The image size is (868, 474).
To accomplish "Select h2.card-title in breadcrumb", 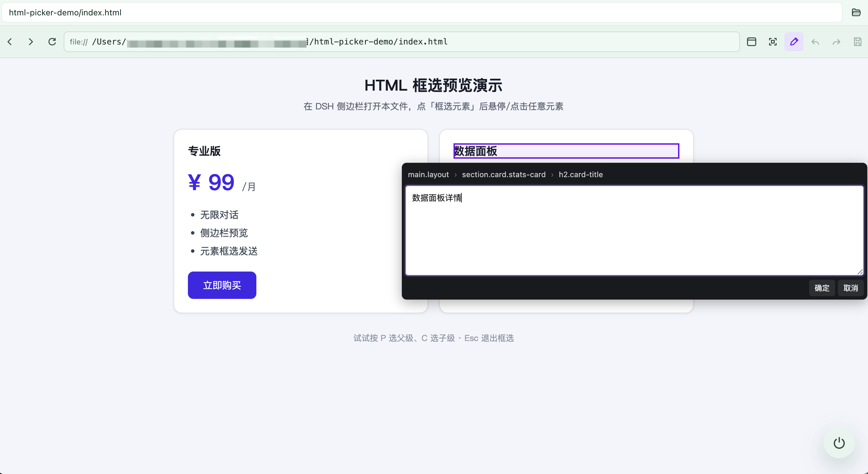I will (580, 174).
